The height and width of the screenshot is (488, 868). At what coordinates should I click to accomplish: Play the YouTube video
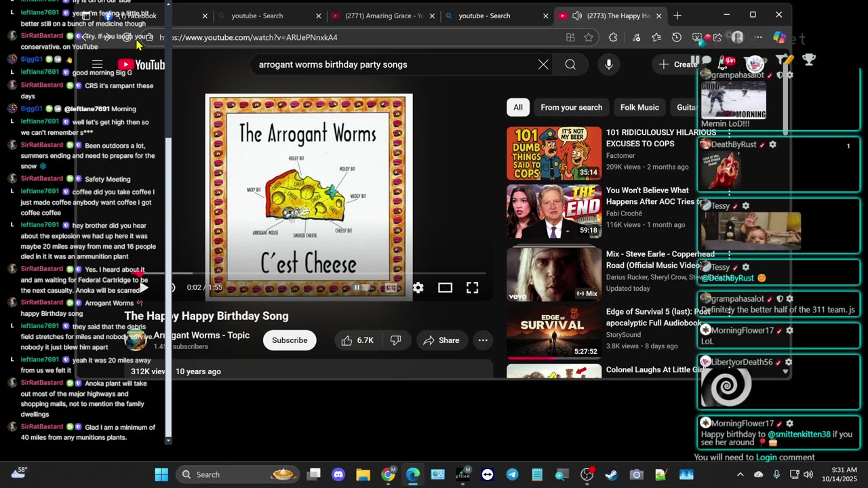(x=144, y=288)
